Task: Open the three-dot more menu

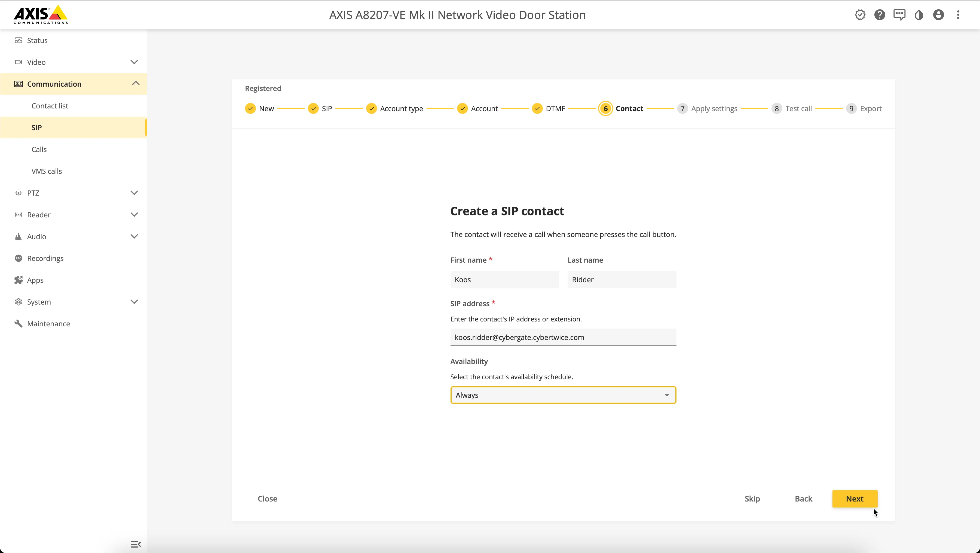Action: (x=958, y=15)
